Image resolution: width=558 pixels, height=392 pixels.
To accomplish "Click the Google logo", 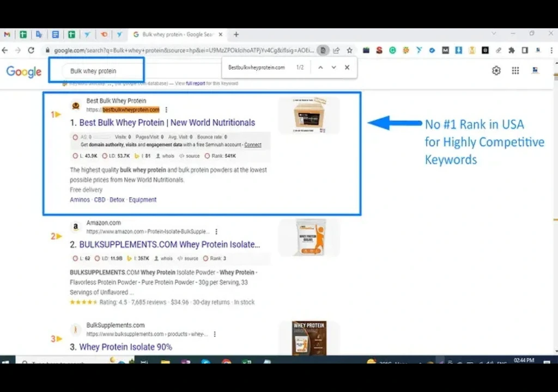I will [x=23, y=71].
